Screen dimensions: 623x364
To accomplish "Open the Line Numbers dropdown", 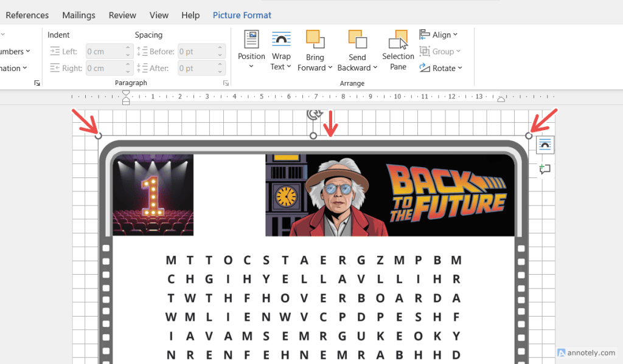I will 15,52.
